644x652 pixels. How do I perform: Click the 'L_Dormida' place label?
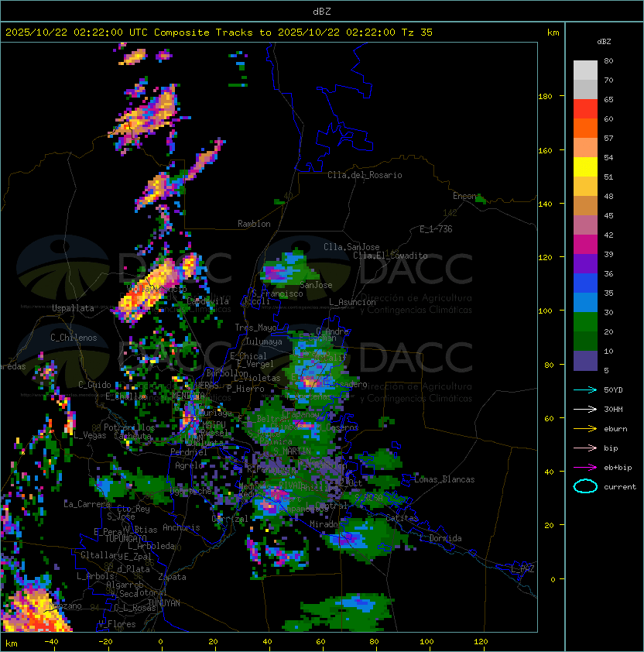click(440, 538)
